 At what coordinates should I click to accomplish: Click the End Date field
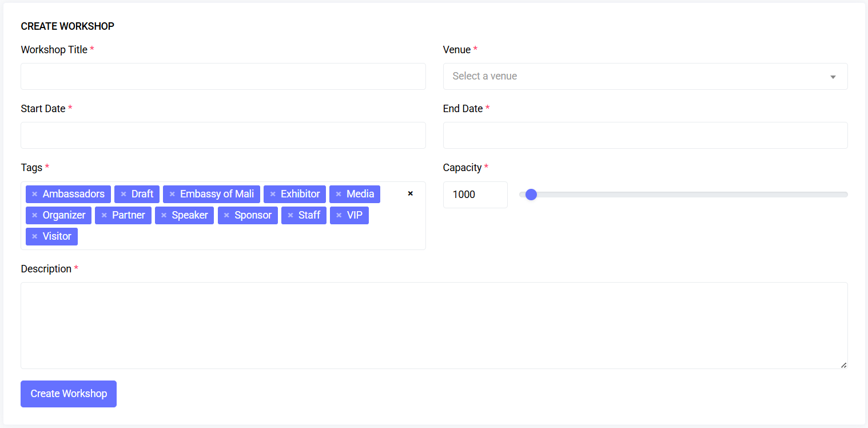(x=645, y=135)
